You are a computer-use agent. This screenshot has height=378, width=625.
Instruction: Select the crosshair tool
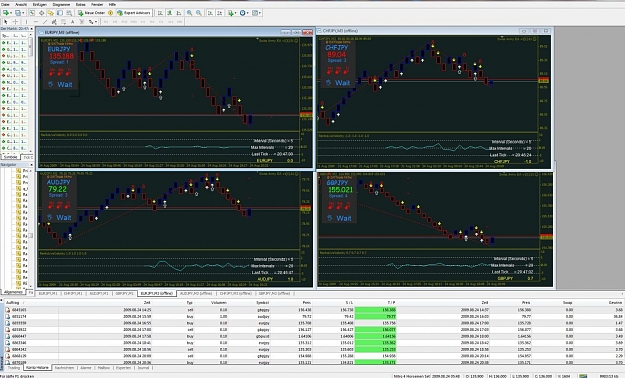coord(15,22)
